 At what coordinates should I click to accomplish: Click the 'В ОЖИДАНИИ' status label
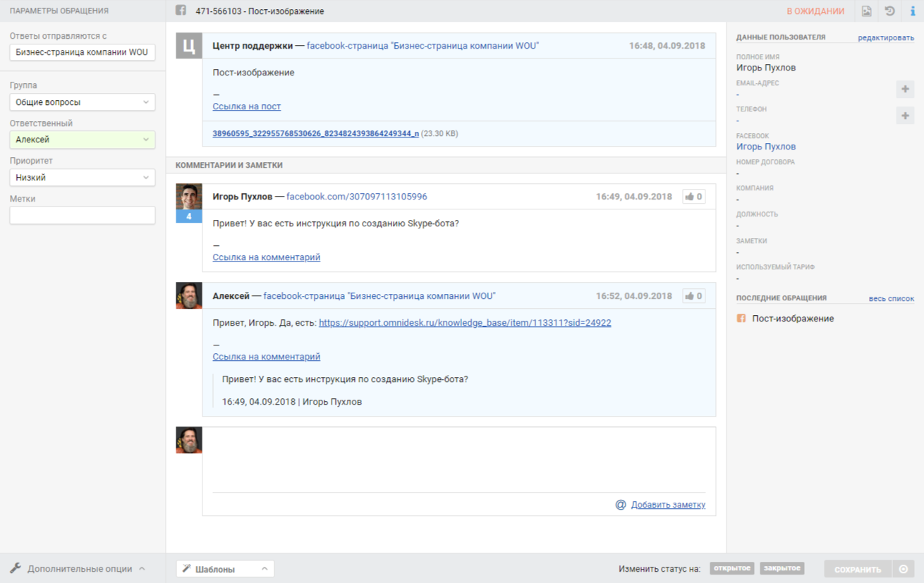pos(815,11)
